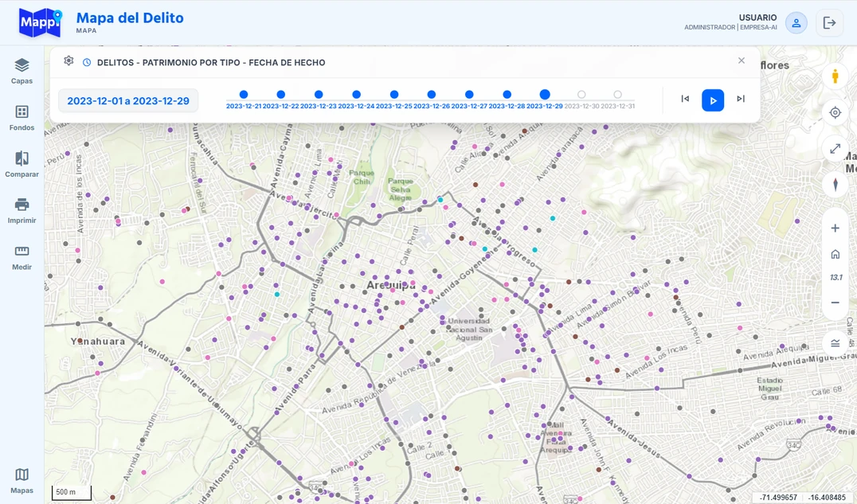Click the Parque Selva Alegre label
This screenshot has width=857, height=504.
click(x=400, y=189)
